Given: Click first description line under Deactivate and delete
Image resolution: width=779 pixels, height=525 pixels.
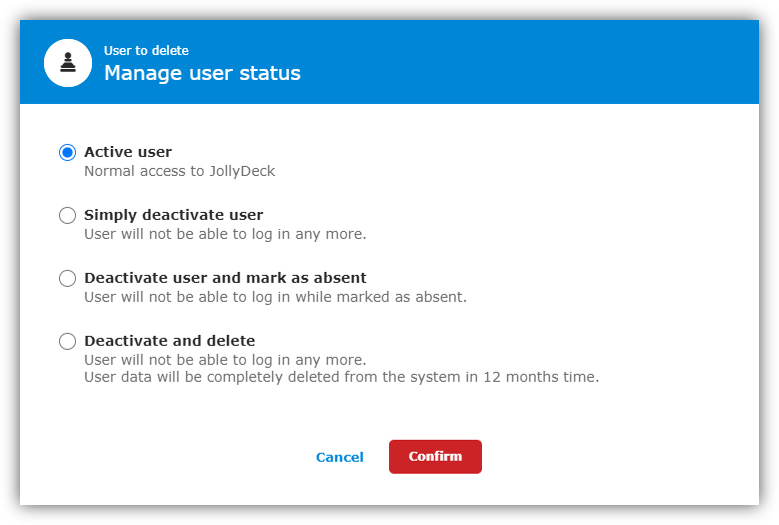Looking at the screenshot, I should pos(225,360).
